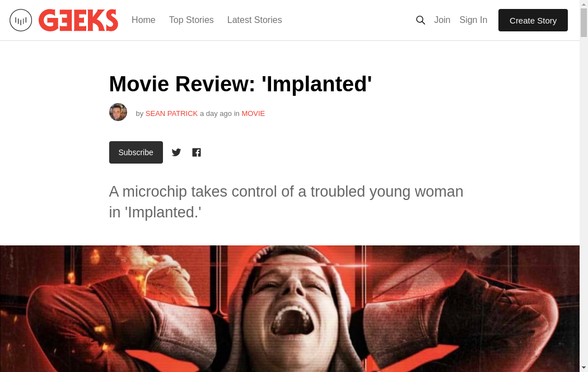
Task: Click the Create Story button
Action: [x=533, y=20]
